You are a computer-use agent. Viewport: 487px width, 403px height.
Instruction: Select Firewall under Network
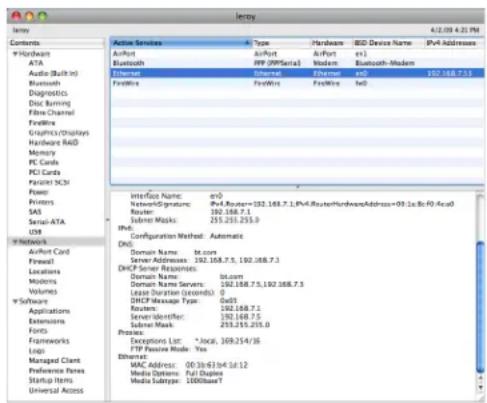(41, 261)
